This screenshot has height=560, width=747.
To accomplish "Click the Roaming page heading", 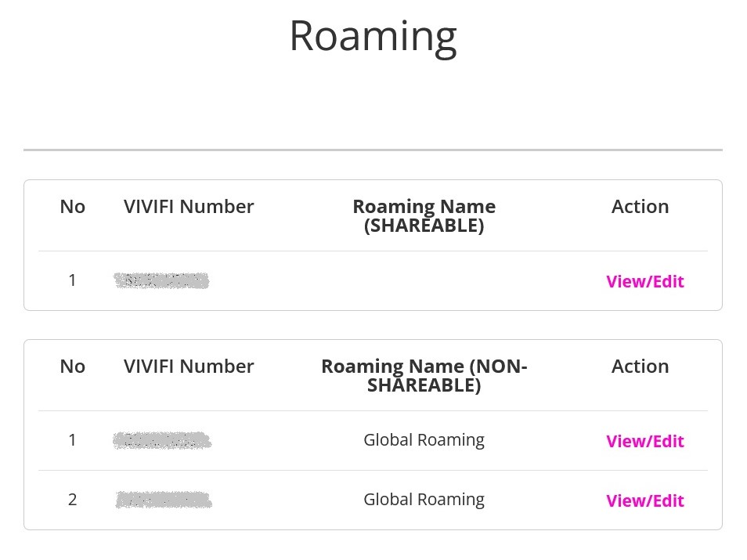I will 373,37.
